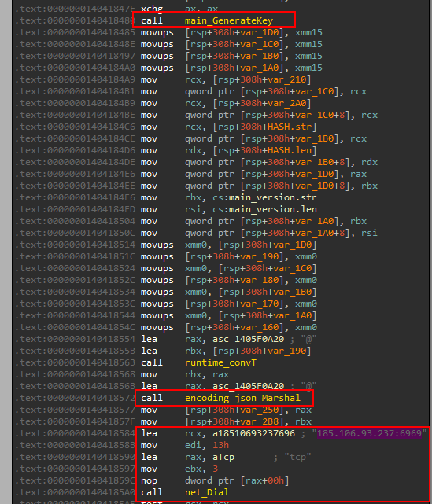The width and height of the screenshot is (432, 504).
Task: Click asc_1405F0A20 on line 14041856B
Action: tap(248, 386)
